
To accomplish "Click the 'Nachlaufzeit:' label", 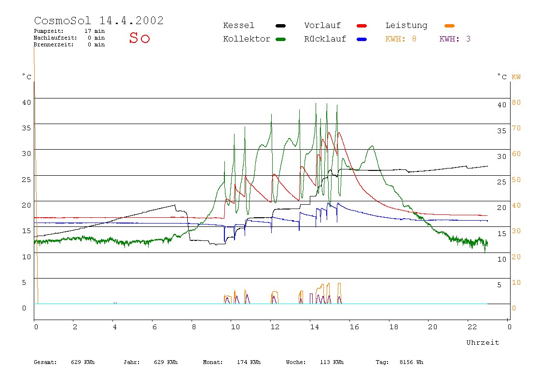I will [55, 38].
